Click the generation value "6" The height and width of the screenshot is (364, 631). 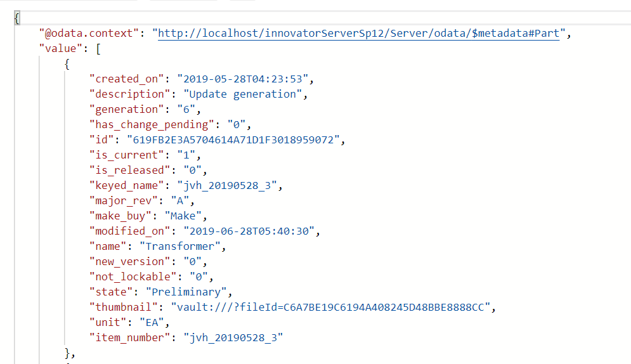point(186,110)
